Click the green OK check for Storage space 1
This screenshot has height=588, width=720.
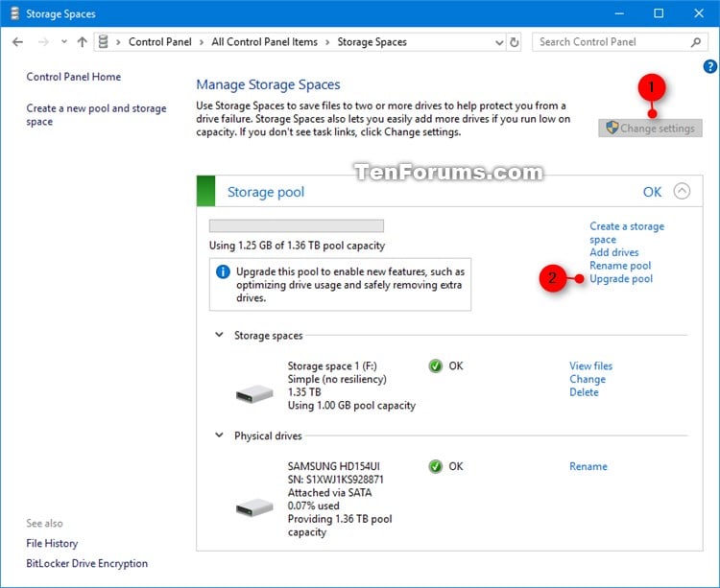coord(435,366)
